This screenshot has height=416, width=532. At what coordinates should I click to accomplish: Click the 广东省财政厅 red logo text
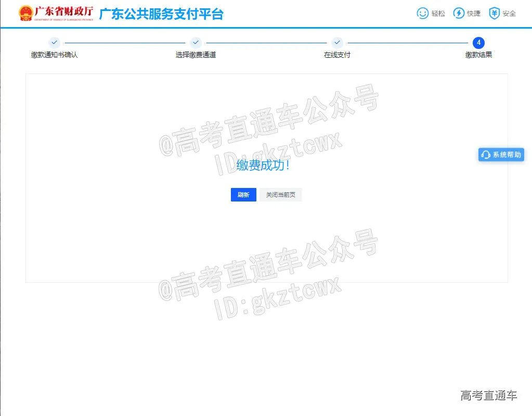[x=64, y=11]
